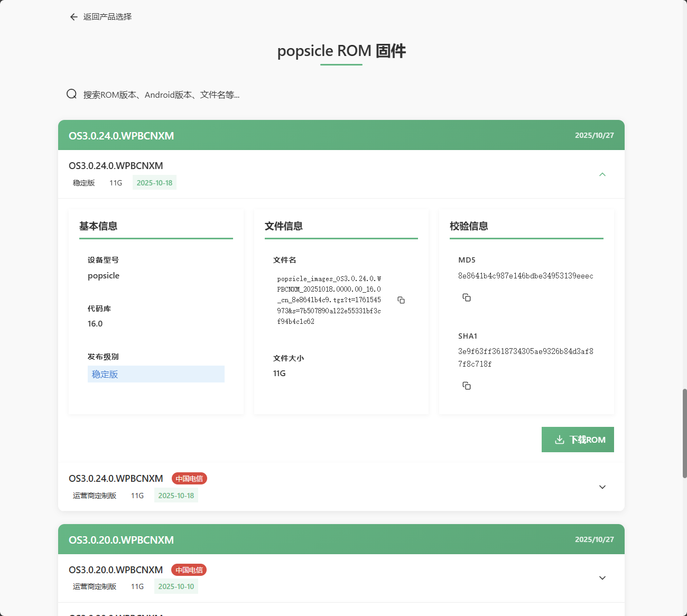Click the 2025-10-18 date tag
The height and width of the screenshot is (616, 687).
click(x=154, y=182)
